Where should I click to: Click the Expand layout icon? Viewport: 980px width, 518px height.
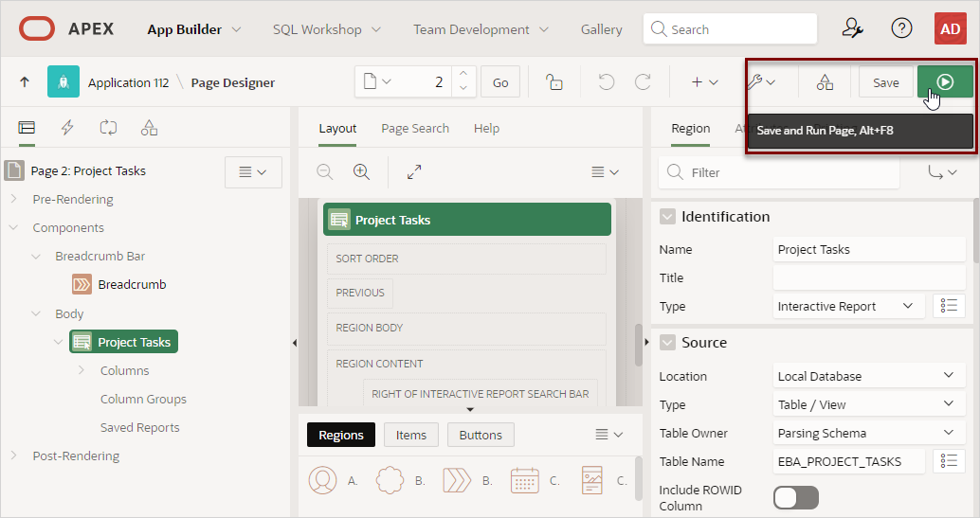point(414,171)
